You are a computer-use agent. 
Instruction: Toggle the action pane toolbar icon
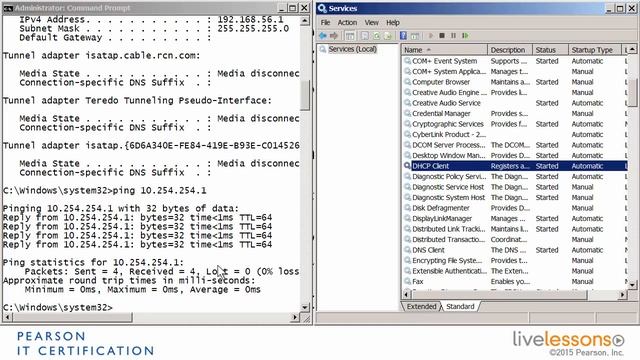(415, 36)
